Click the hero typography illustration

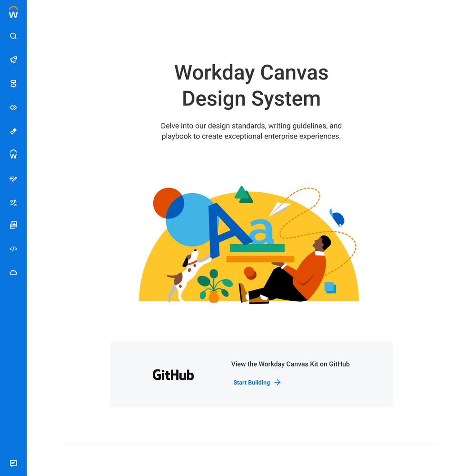coord(249,245)
